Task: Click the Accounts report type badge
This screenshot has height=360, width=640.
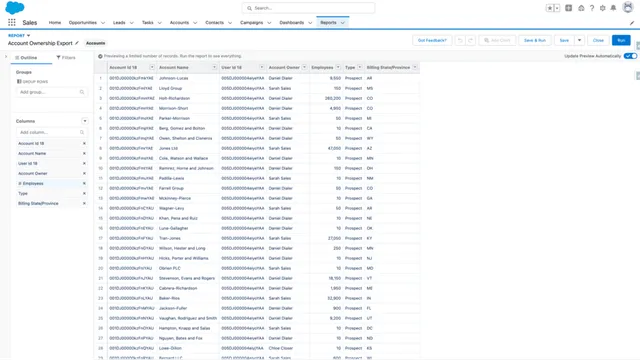Action: (96, 43)
